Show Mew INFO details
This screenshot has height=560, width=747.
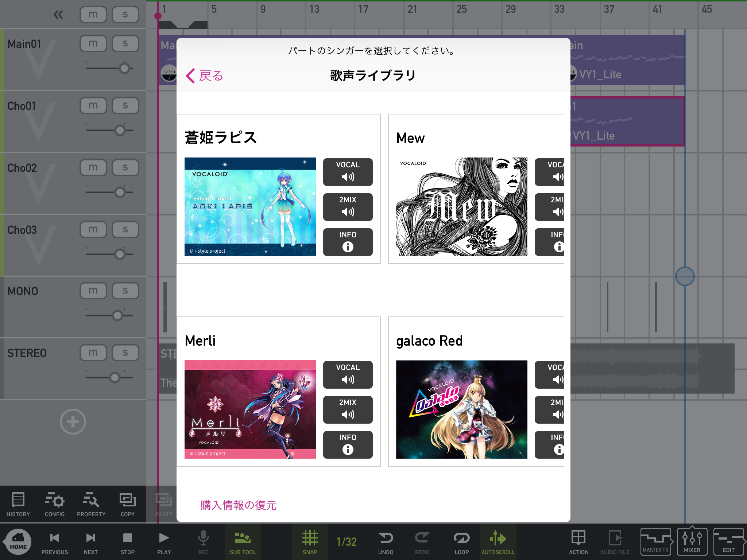click(x=549, y=242)
